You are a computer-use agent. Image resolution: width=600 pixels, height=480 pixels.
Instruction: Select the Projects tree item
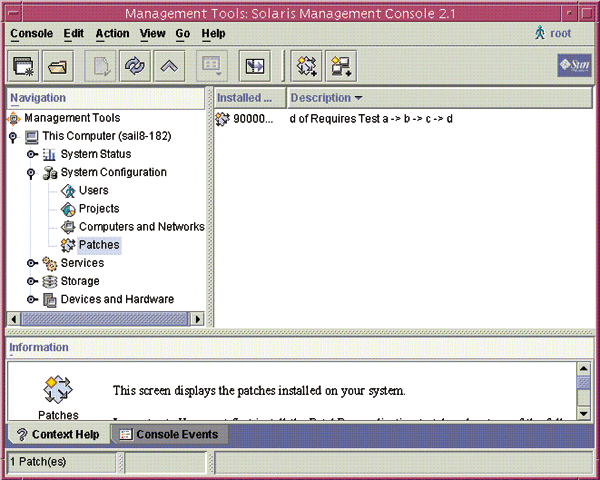99,209
